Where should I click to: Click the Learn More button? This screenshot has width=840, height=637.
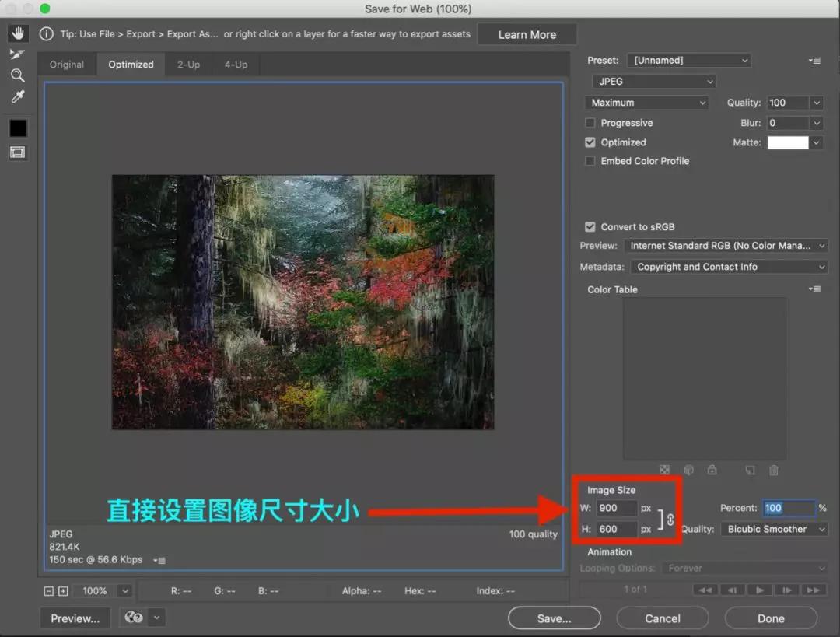point(527,34)
